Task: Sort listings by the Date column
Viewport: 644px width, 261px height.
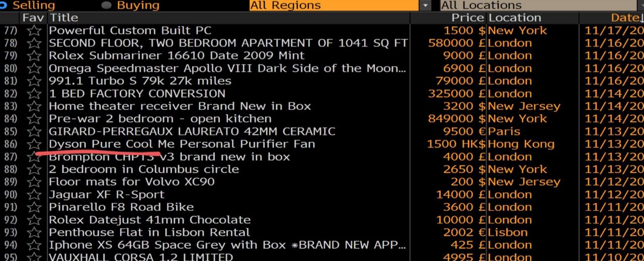Action: point(626,18)
